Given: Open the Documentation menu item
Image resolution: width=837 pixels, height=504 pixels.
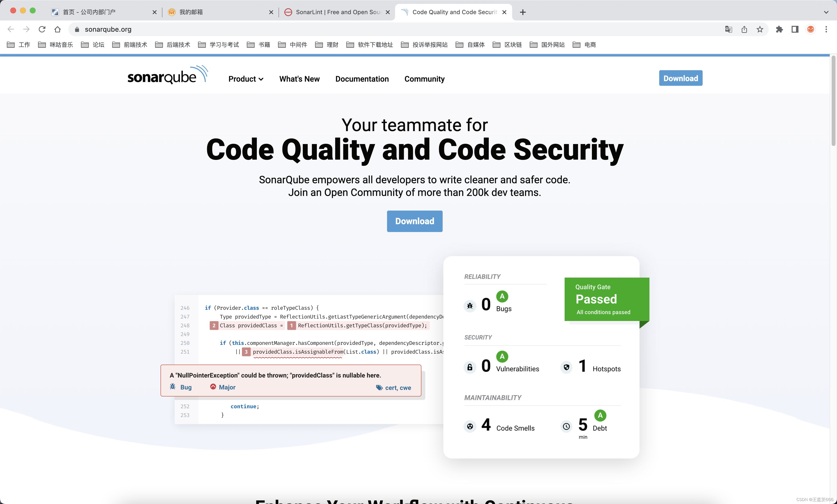Looking at the screenshot, I should 362,79.
